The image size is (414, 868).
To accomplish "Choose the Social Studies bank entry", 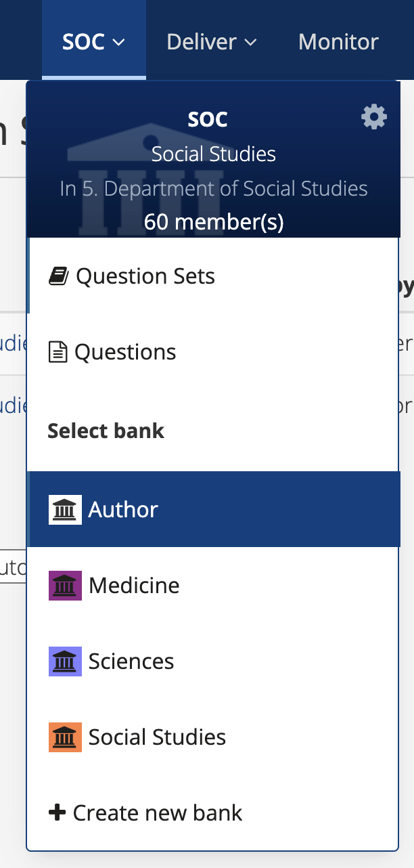I will tap(213, 737).
